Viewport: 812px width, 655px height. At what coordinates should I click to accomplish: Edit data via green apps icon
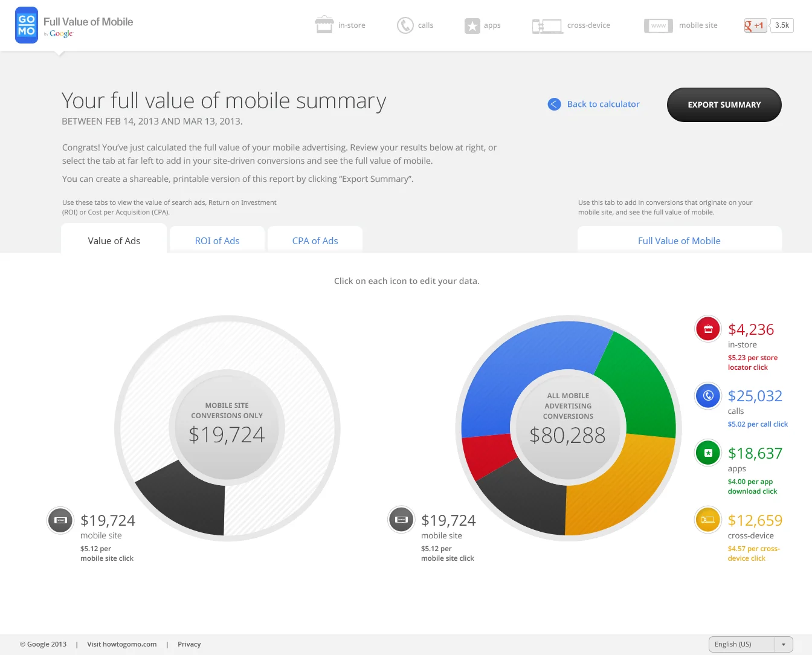(708, 453)
